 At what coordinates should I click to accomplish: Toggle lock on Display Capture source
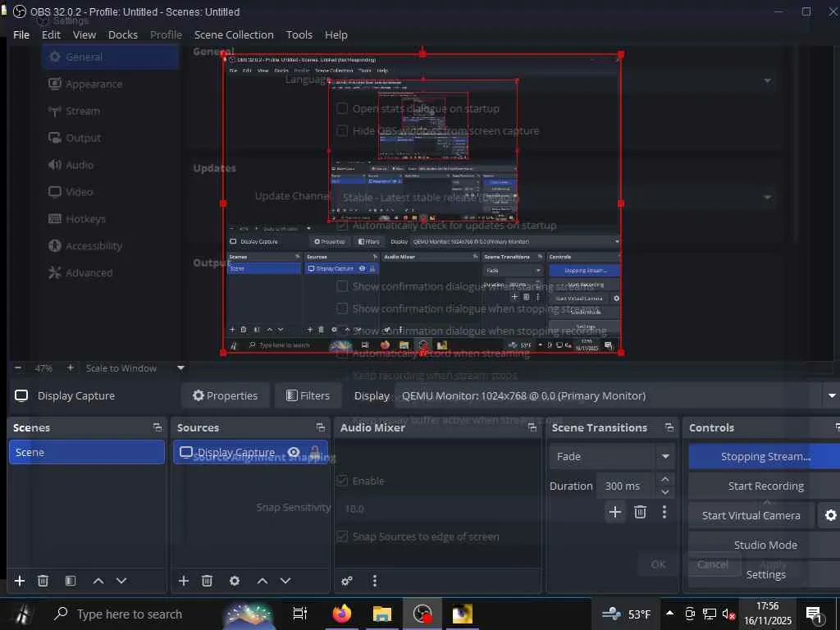coord(315,453)
